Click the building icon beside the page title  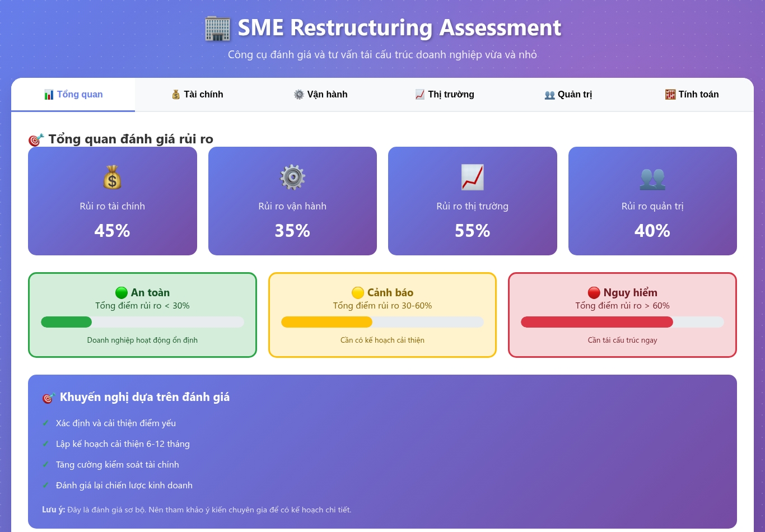click(x=217, y=29)
